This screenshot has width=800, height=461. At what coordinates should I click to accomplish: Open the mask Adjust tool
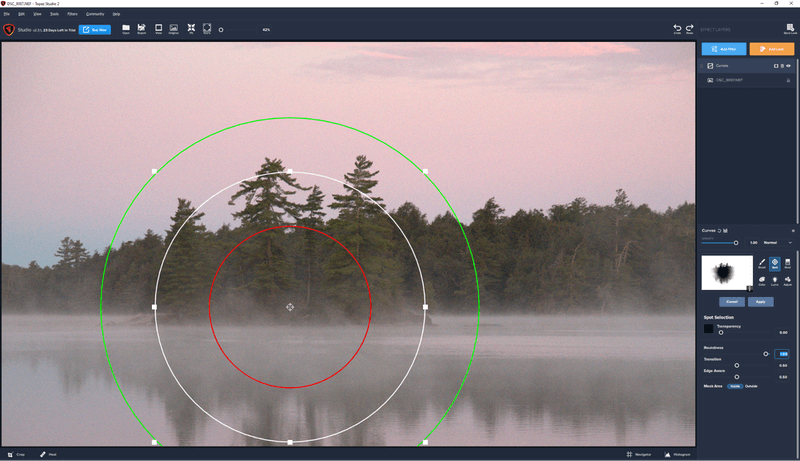pos(787,280)
